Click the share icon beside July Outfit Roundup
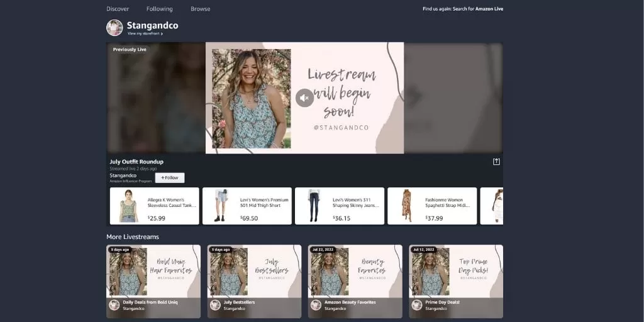This screenshot has height=322, width=644. tap(496, 162)
